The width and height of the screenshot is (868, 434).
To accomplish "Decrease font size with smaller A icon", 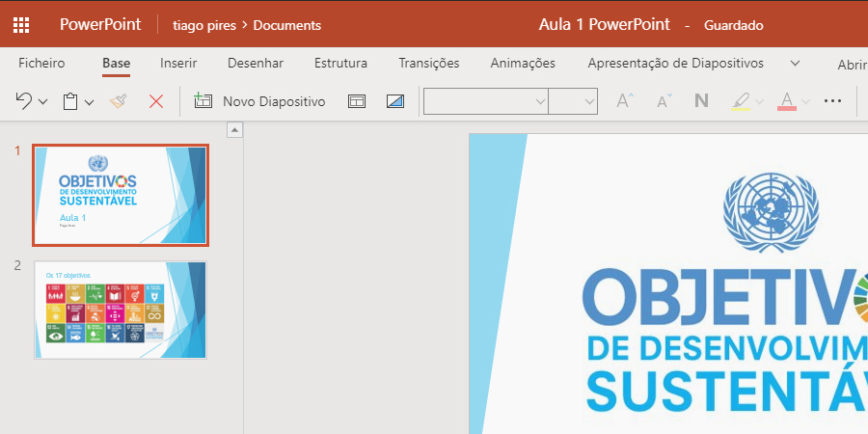I will 665,101.
